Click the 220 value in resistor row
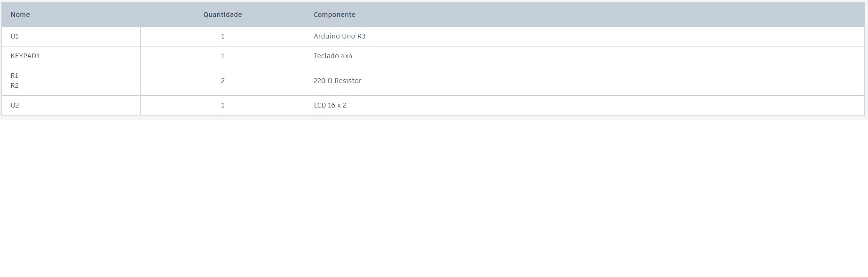The image size is (868, 277). [x=319, y=81]
